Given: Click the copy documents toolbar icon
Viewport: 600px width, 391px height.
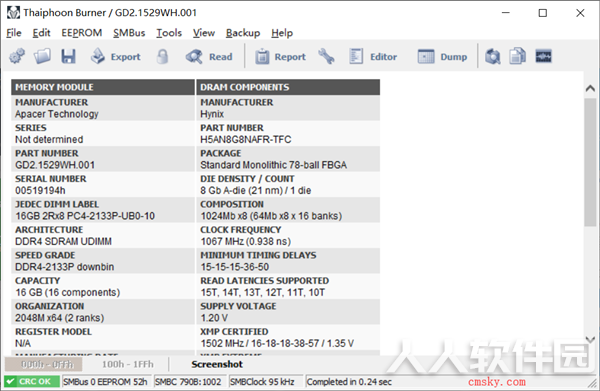Looking at the screenshot, I should click(x=517, y=57).
